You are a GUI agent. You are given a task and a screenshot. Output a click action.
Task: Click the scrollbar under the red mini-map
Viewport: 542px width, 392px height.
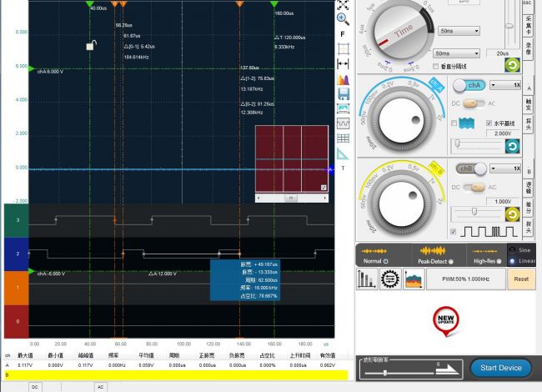292,198
